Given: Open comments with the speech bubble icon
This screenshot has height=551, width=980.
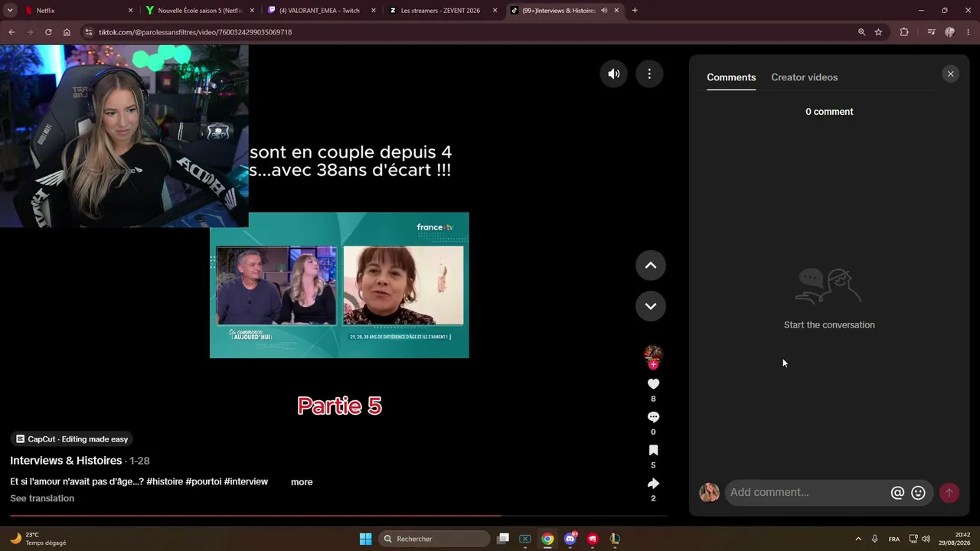Looking at the screenshot, I should [653, 417].
